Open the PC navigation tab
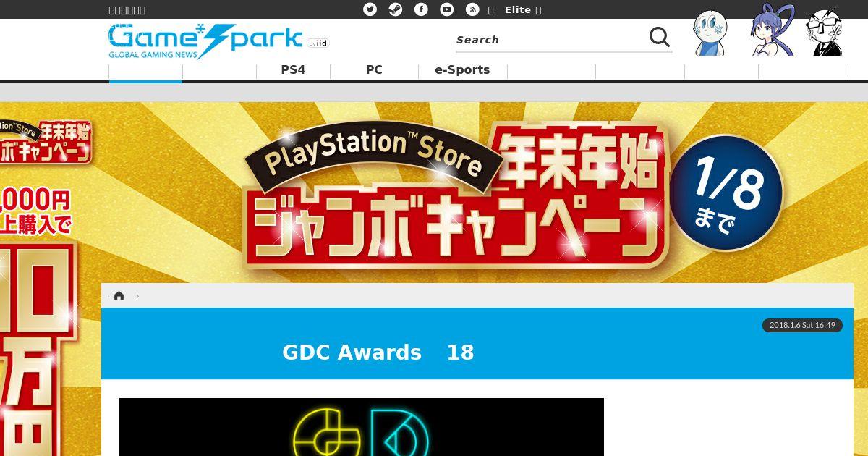 (x=374, y=70)
